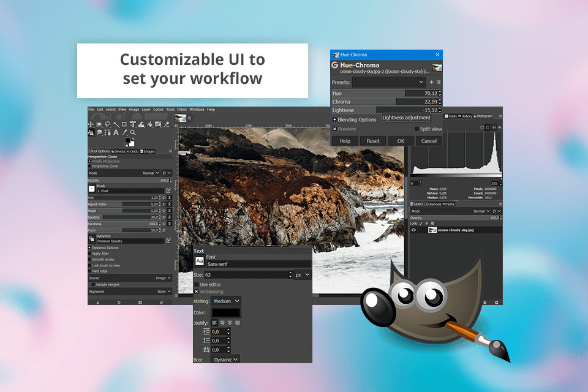The image size is (588, 392).
Task: Select the Bucket Fill tool
Action: (150, 124)
